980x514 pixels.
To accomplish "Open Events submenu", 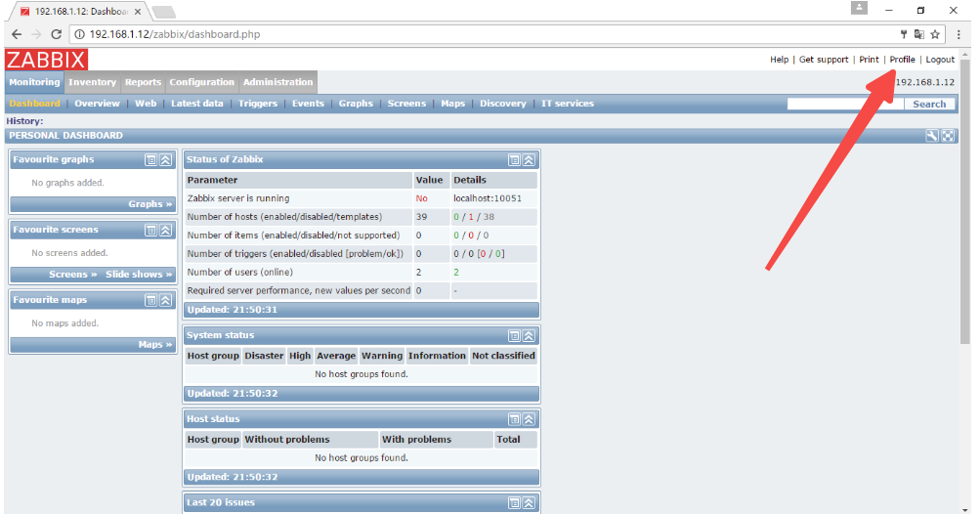I will tap(308, 104).
